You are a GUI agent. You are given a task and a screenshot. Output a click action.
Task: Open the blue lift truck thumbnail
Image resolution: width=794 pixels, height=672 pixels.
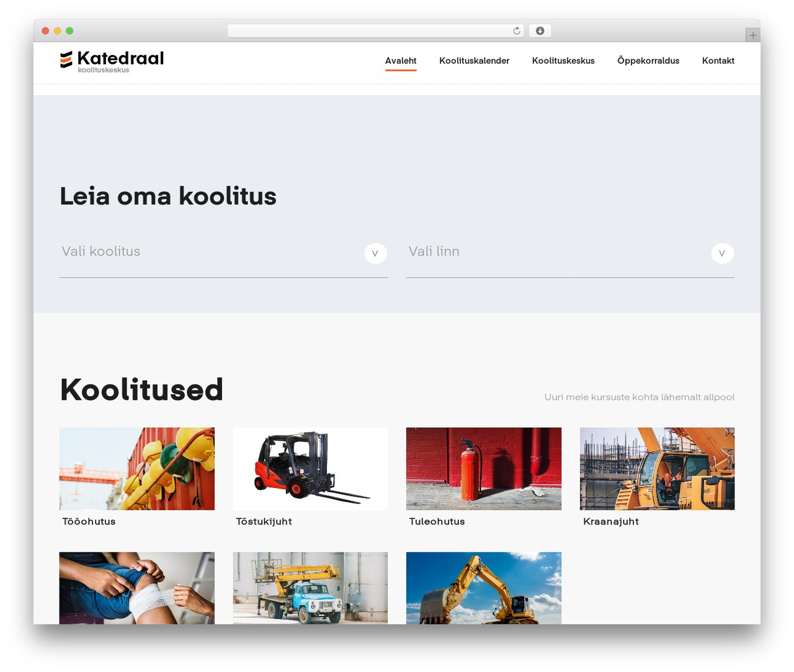pos(310,588)
